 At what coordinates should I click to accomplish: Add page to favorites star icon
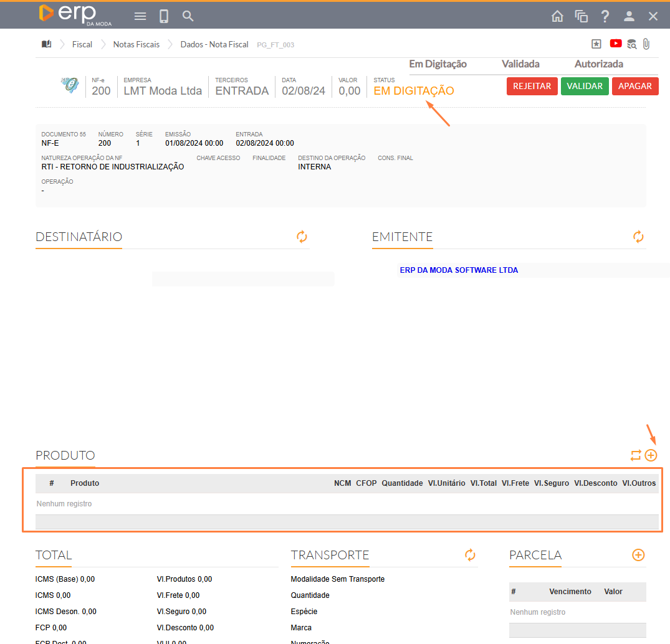[596, 44]
